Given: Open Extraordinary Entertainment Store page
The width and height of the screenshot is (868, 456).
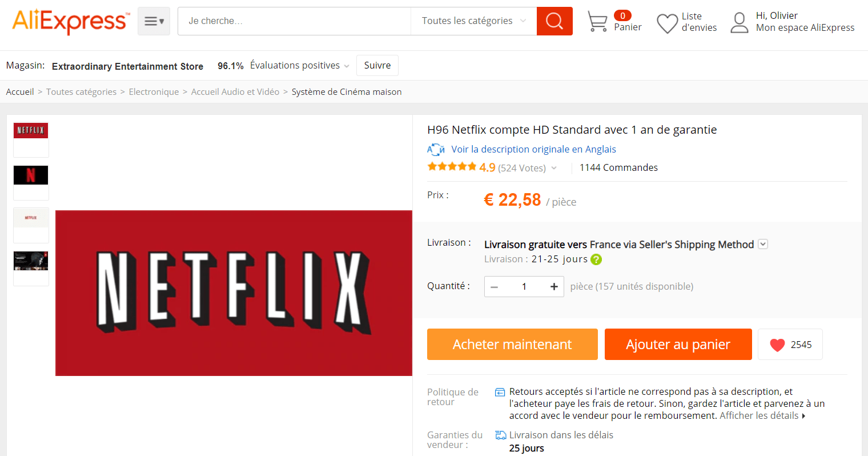Looking at the screenshot, I should pyautogui.click(x=127, y=66).
